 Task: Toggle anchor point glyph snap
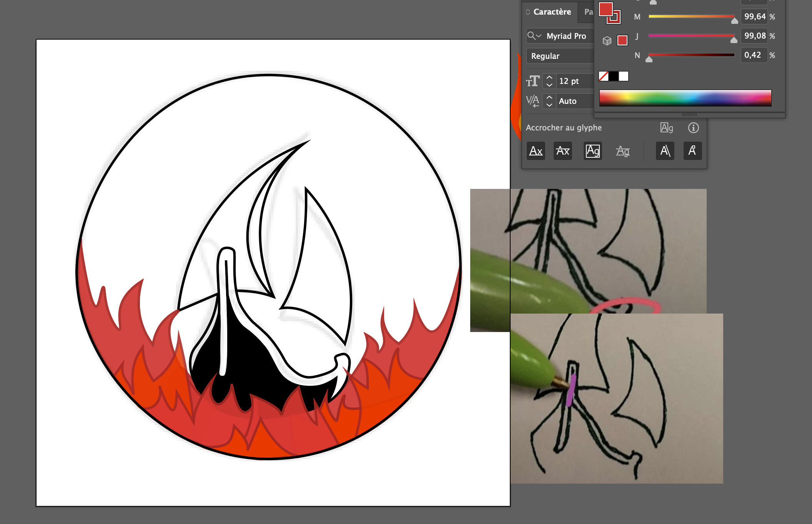692,151
